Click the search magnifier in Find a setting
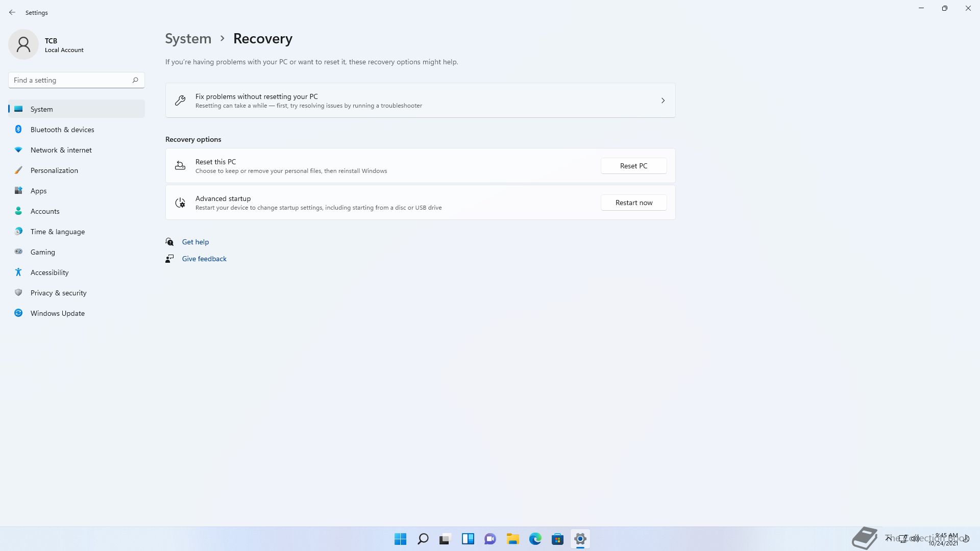 135,80
